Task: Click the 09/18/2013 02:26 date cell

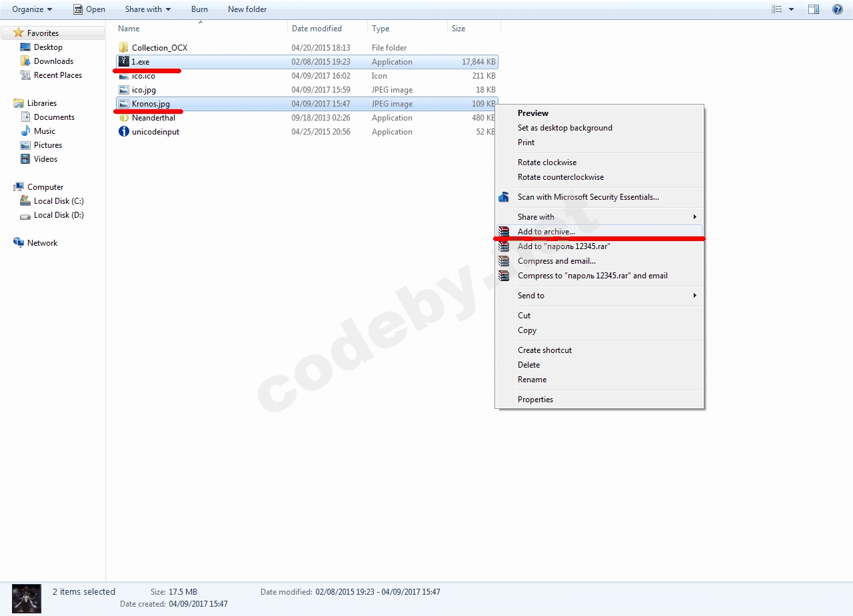Action: tap(321, 118)
